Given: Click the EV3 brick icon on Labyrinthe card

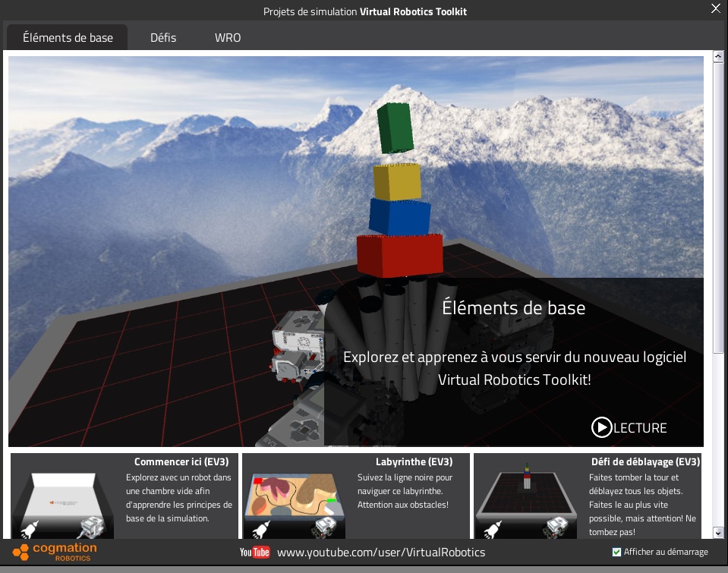Looking at the screenshot, I should 327,524.
